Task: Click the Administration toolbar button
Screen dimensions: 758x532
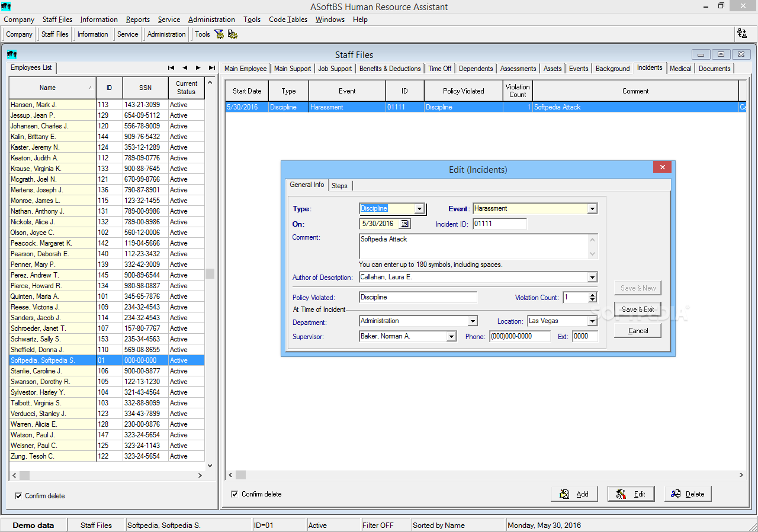Action: pyautogui.click(x=166, y=34)
